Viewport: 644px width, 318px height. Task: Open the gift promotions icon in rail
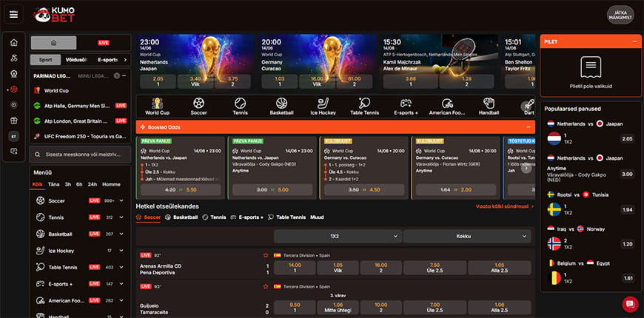coord(14,121)
